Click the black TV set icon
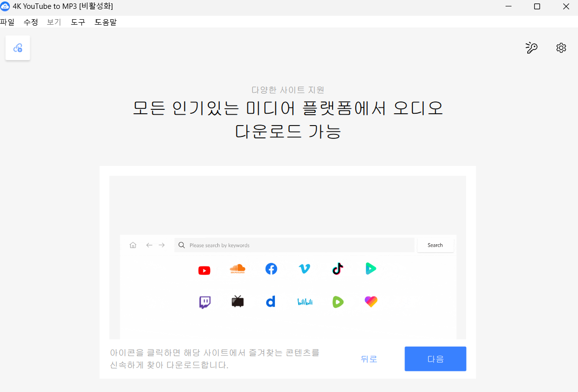Screen dimensions: 578x392 [238, 301]
